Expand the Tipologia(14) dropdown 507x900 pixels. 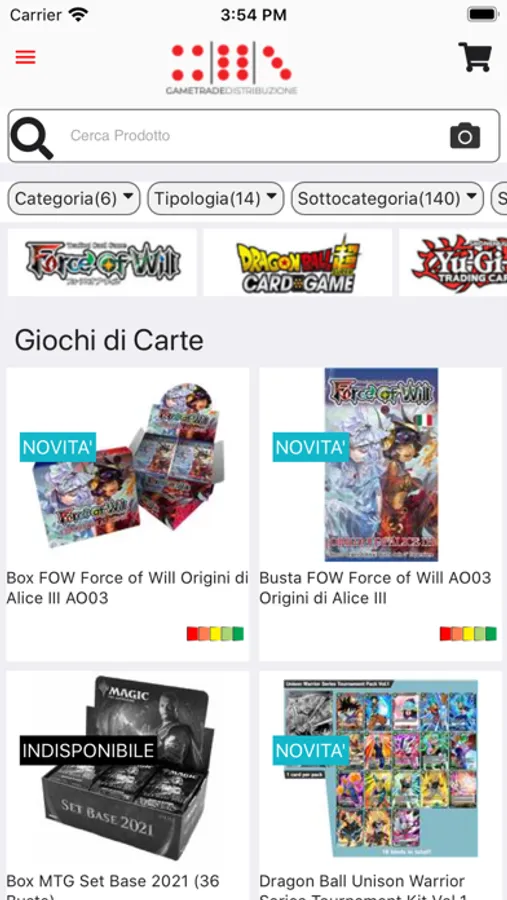point(216,199)
